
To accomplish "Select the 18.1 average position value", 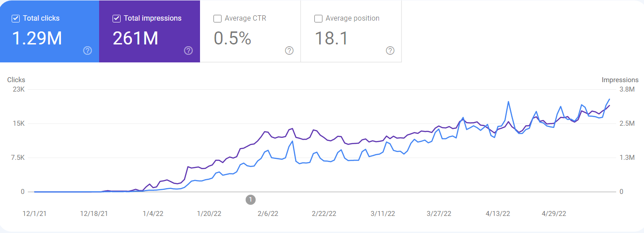I will click(x=331, y=39).
